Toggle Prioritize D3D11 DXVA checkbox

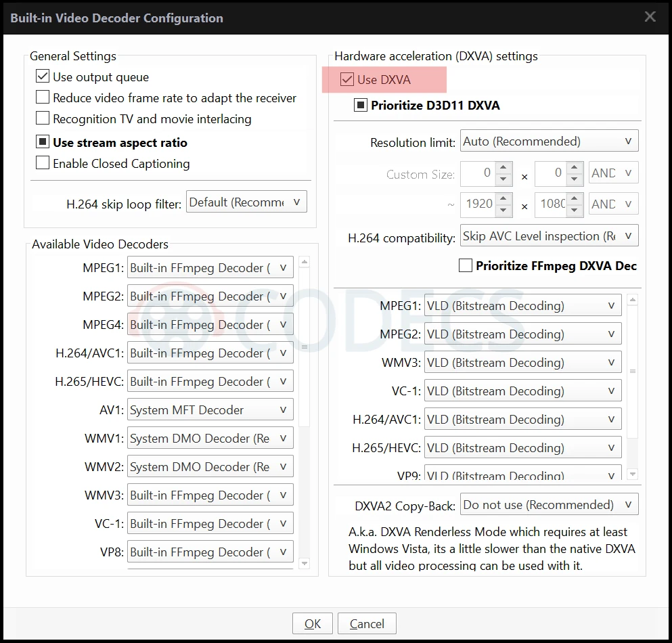click(361, 106)
